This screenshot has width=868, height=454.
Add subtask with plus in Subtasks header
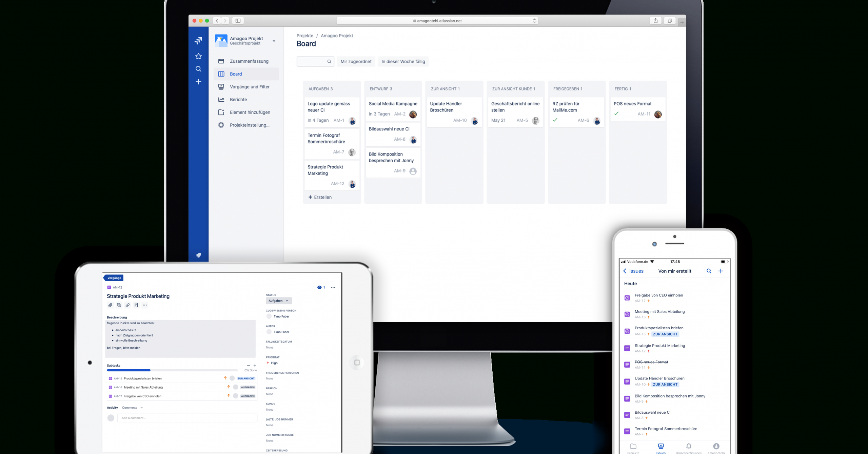click(255, 366)
